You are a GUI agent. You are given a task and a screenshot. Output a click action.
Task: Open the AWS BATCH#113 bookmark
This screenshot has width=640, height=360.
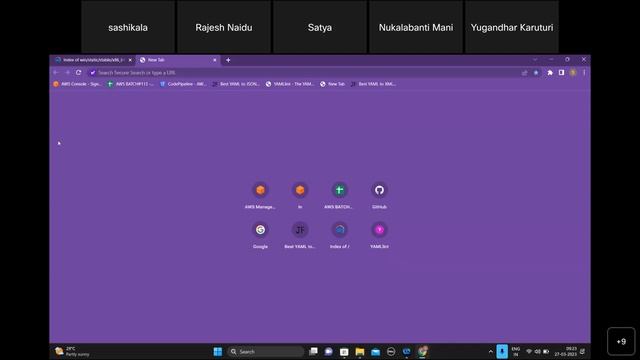(131, 84)
